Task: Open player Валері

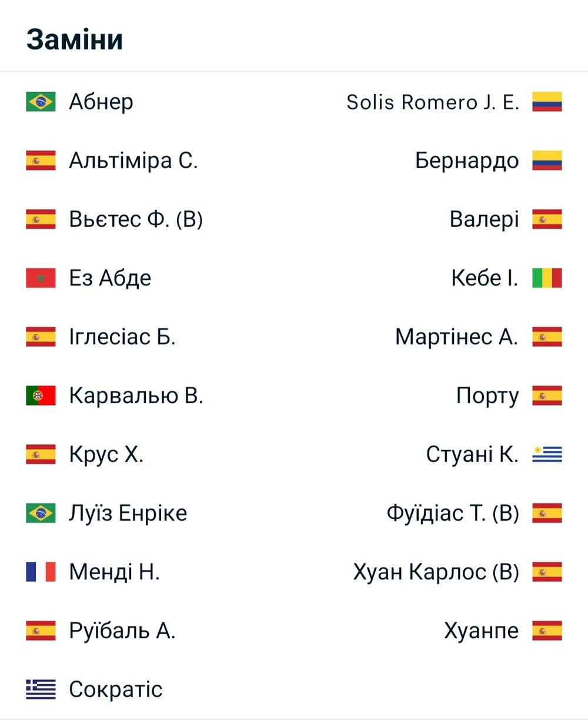Action: (x=485, y=219)
